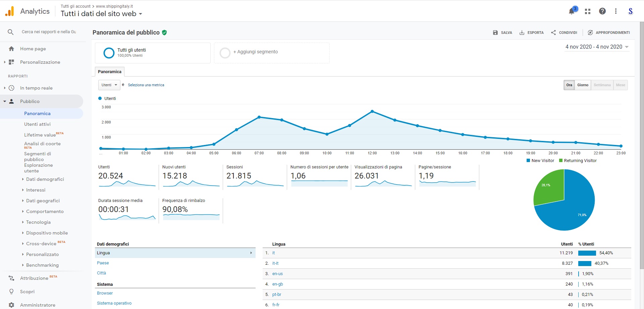Open the Google apps grid icon

(x=587, y=11)
